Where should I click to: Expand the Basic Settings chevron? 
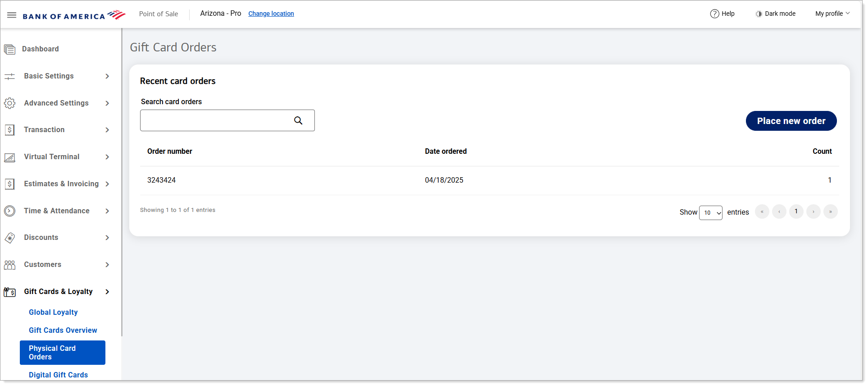click(x=107, y=76)
